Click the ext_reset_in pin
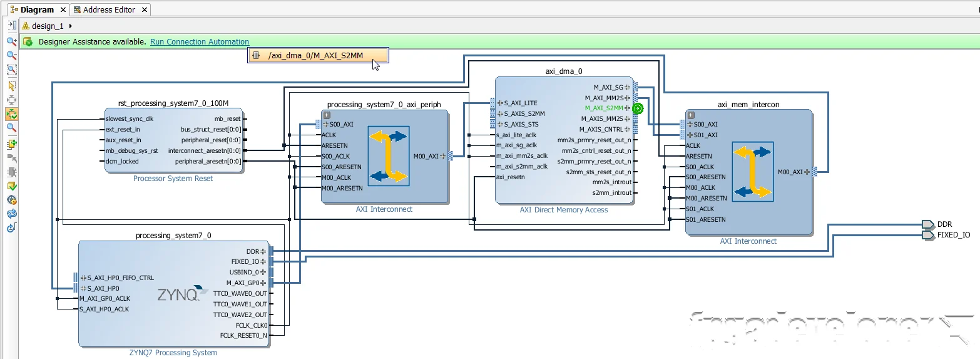Screen dimensions: 980x359 pos(123,129)
